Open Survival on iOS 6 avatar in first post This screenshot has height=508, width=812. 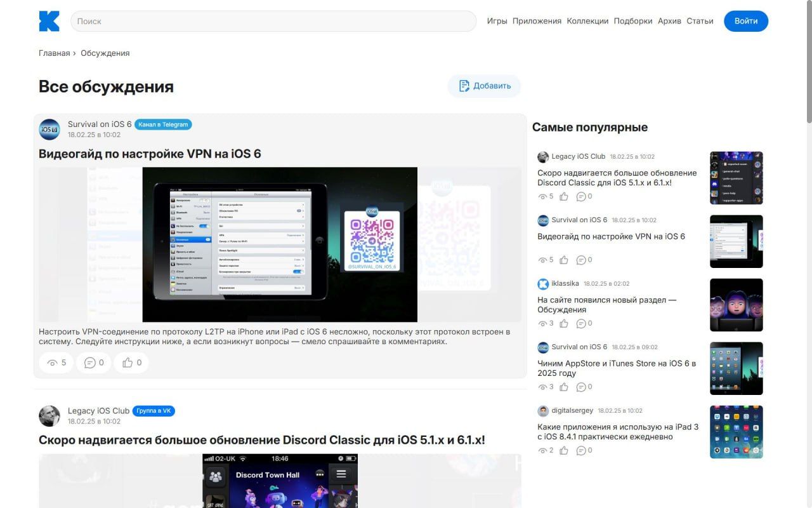point(49,130)
